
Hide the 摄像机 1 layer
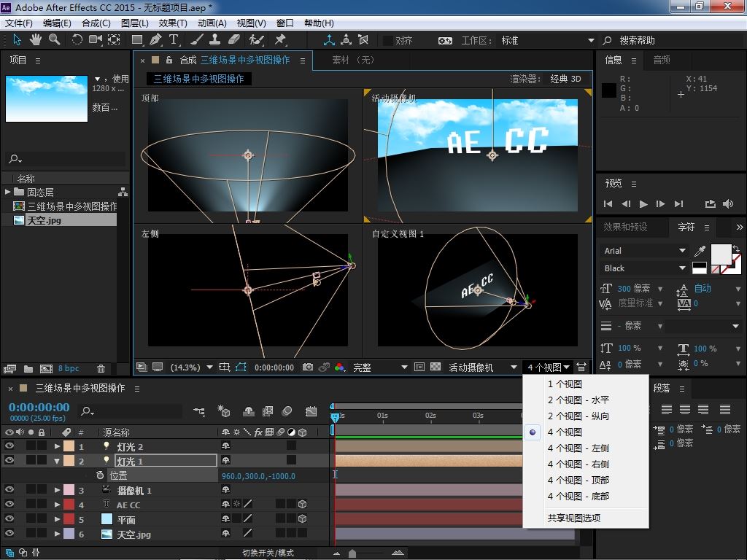pos(9,490)
